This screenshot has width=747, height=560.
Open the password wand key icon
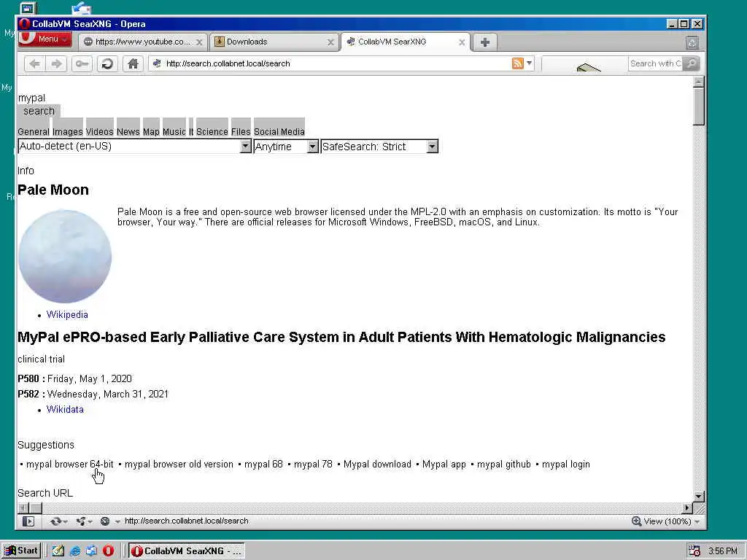coord(82,64)
